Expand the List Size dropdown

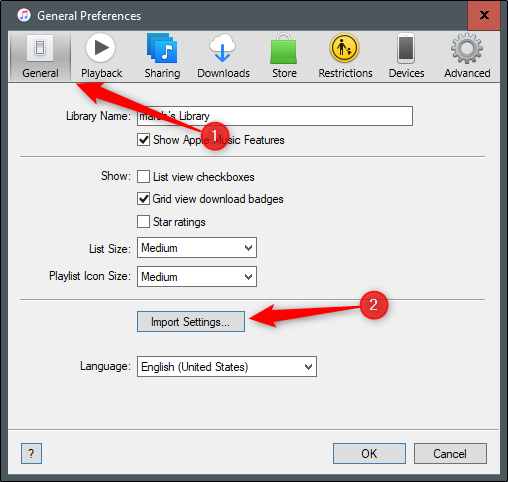197,248
